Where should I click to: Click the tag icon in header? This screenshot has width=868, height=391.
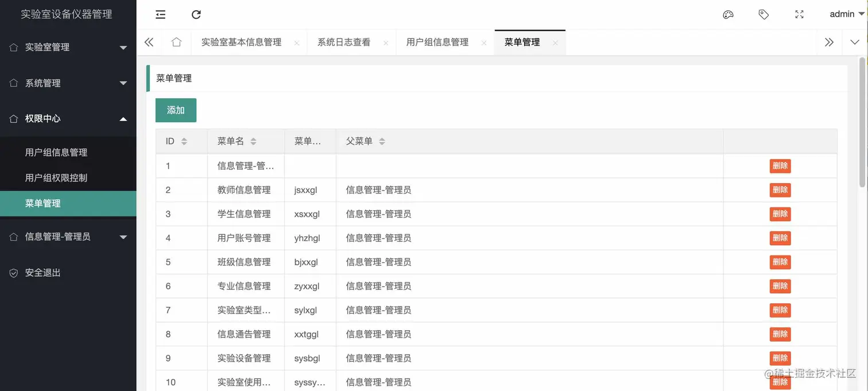pyautogui.click(x=764, y=14)
